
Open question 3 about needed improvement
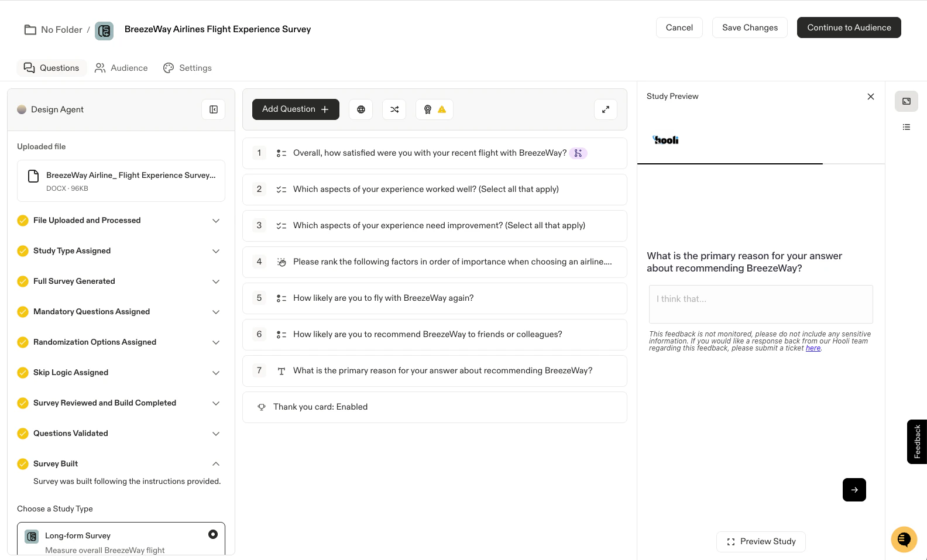[x=435, y=226]
